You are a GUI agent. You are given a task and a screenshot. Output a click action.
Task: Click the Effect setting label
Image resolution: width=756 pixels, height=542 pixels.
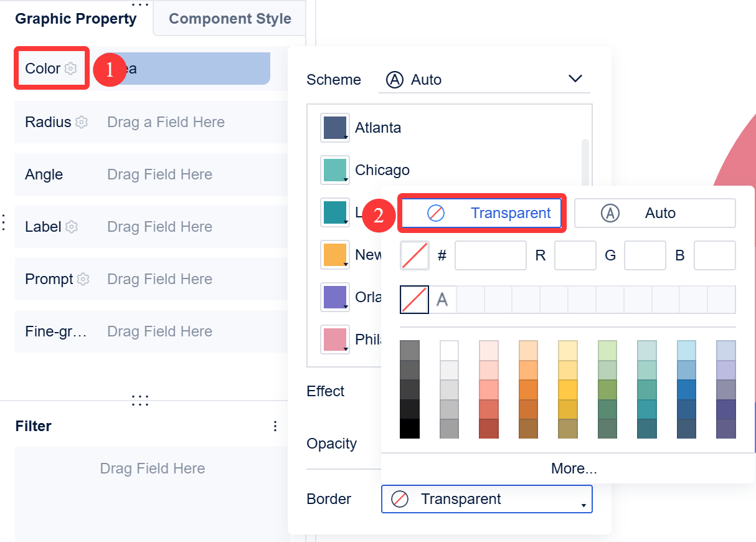[326, 391]
